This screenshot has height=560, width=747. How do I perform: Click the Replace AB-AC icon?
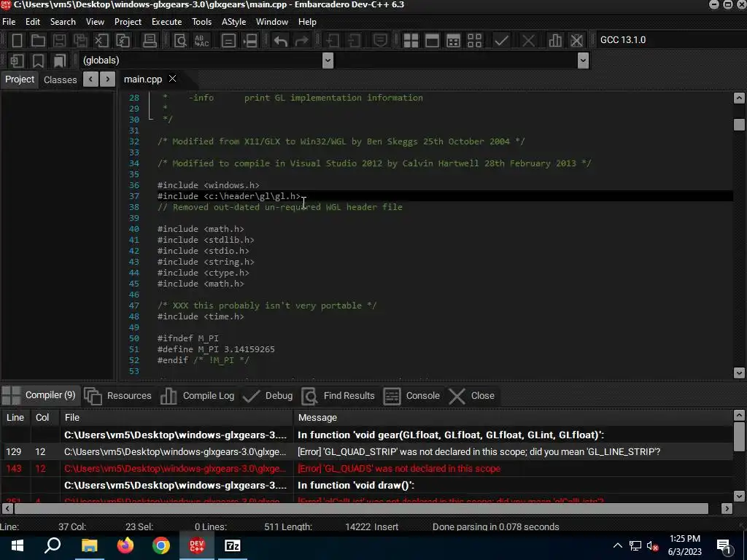click(202, 41)
